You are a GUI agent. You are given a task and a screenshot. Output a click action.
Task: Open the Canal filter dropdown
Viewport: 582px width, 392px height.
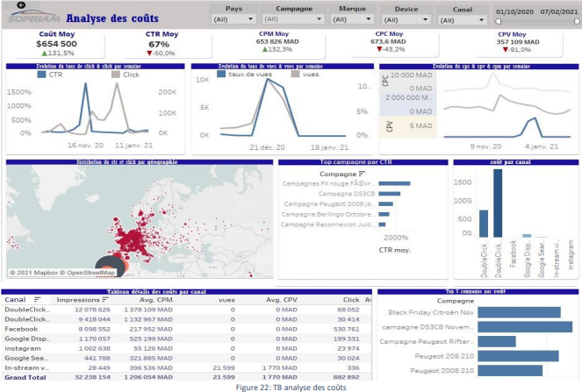[x=462, y=20]
